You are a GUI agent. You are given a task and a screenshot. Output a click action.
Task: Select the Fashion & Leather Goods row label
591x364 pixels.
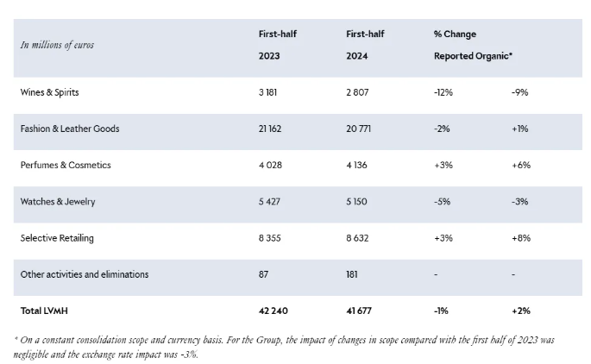click(70, 129)
